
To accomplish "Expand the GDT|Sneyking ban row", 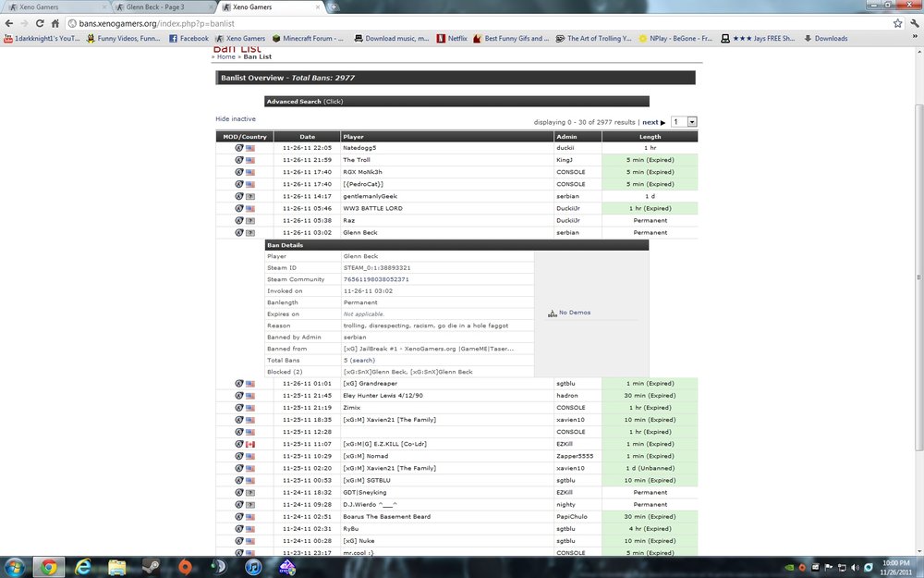I will click(x=456, y=493).
